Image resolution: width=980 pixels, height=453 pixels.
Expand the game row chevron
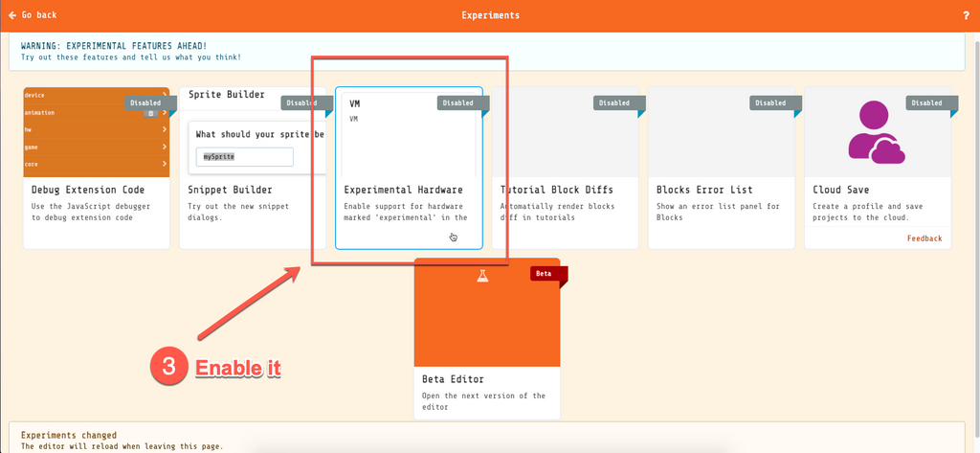(165, 147)
